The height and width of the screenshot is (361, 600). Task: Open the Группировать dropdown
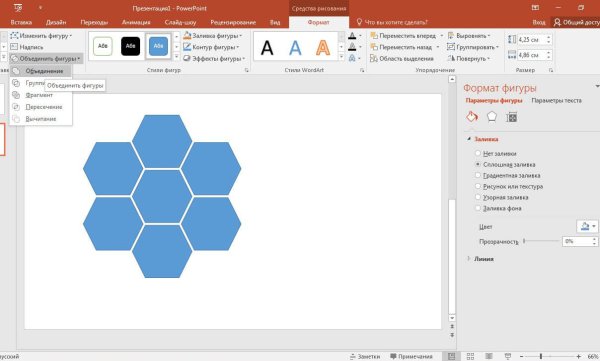pyautogui.click(x=473, y=47)
